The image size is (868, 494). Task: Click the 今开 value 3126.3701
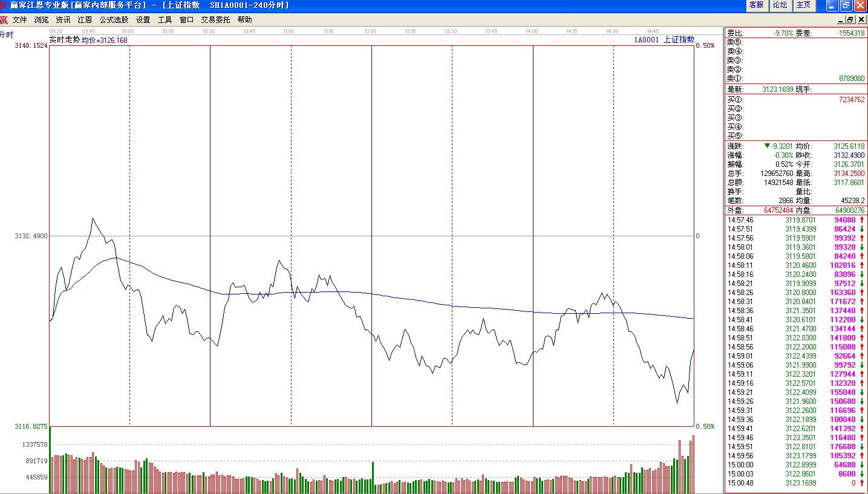pyautogui.click(x=849, y=164)
